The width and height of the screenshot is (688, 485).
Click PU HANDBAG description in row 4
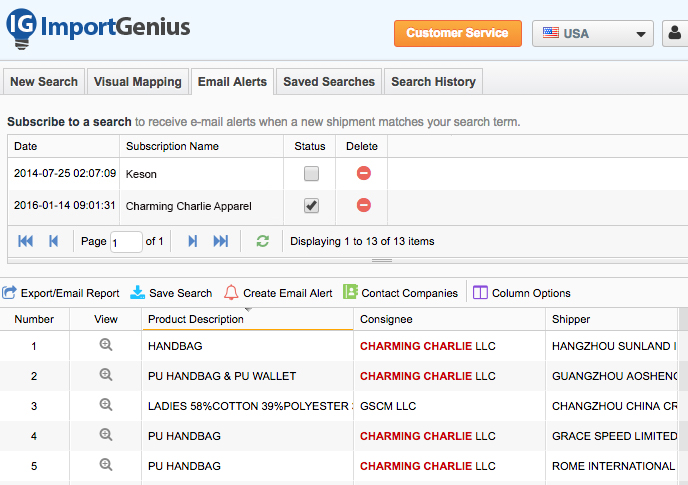pos(184,436)
